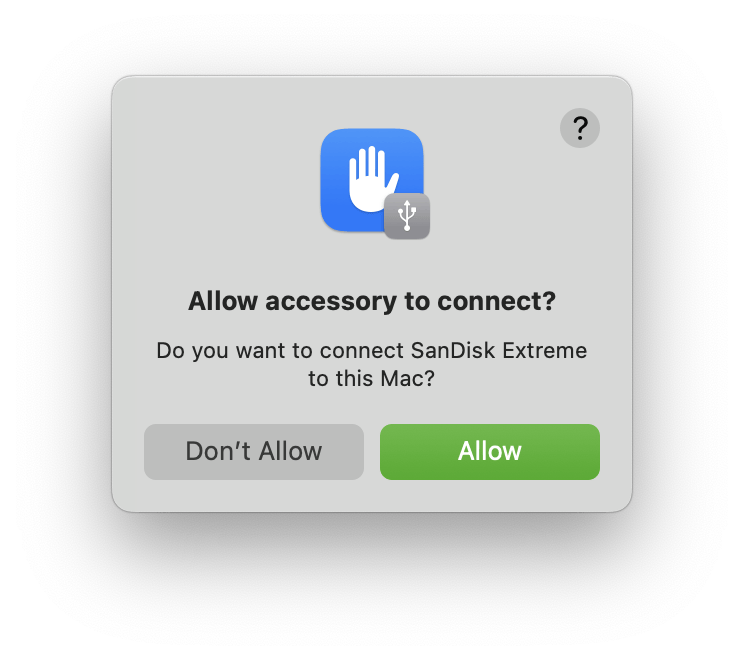Open help with the question mark button

click(580, 128)
